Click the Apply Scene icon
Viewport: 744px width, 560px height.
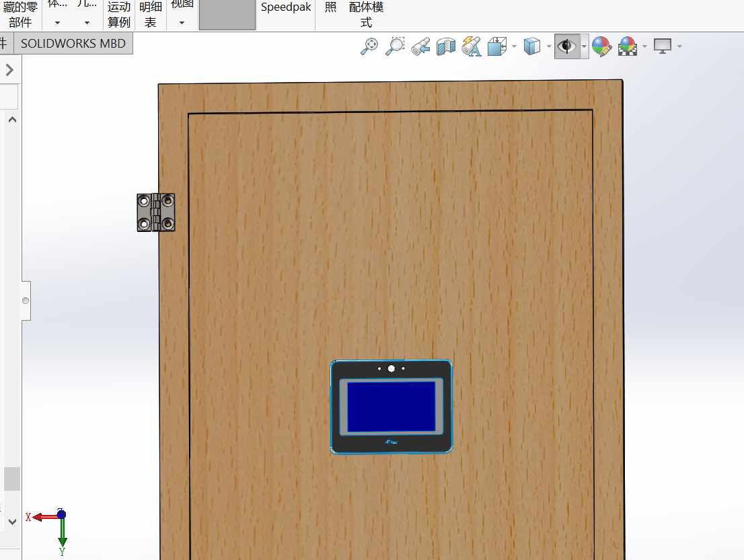coord(627,46)
